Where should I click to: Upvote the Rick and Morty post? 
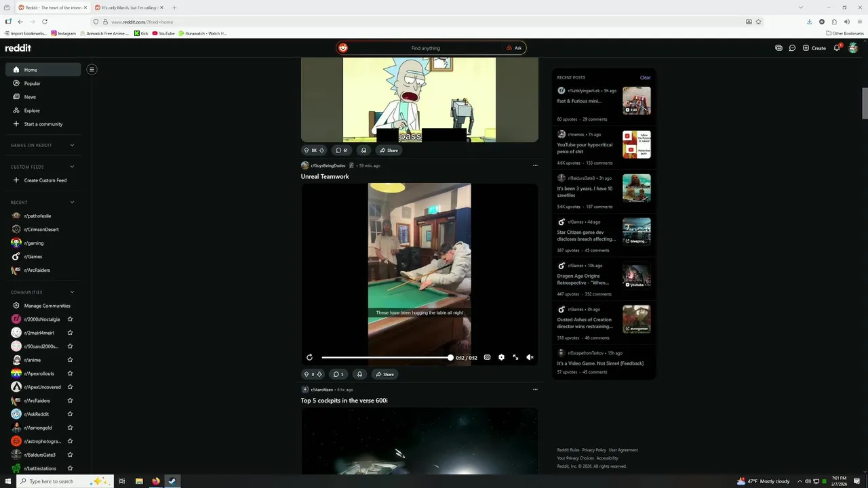(307, 150)
